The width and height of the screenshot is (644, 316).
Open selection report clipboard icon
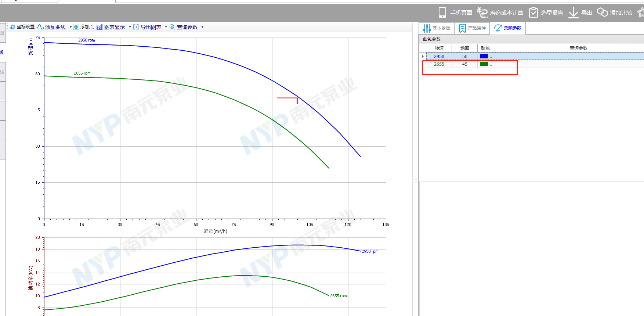(x=533, y=12)
